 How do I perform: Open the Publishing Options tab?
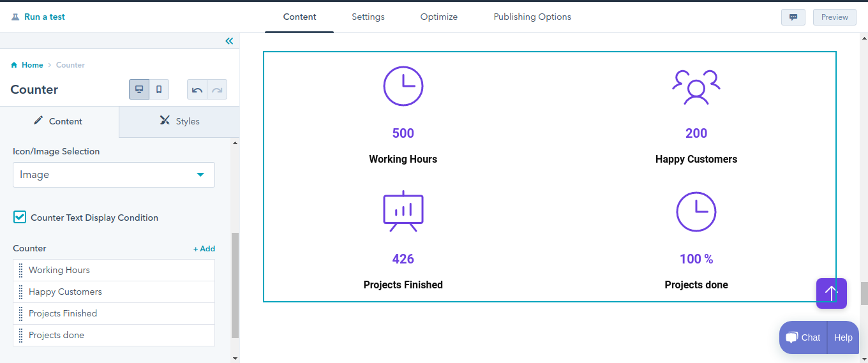(532, 17)
